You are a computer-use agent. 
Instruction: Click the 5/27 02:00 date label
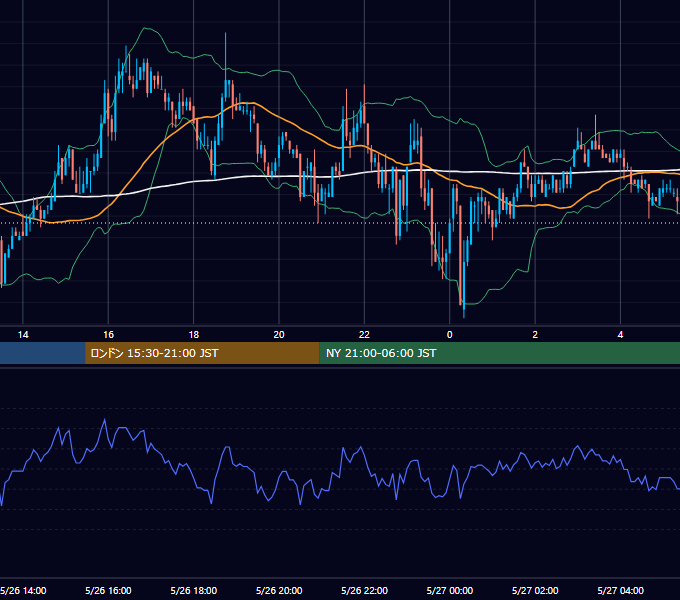(535, 590)
